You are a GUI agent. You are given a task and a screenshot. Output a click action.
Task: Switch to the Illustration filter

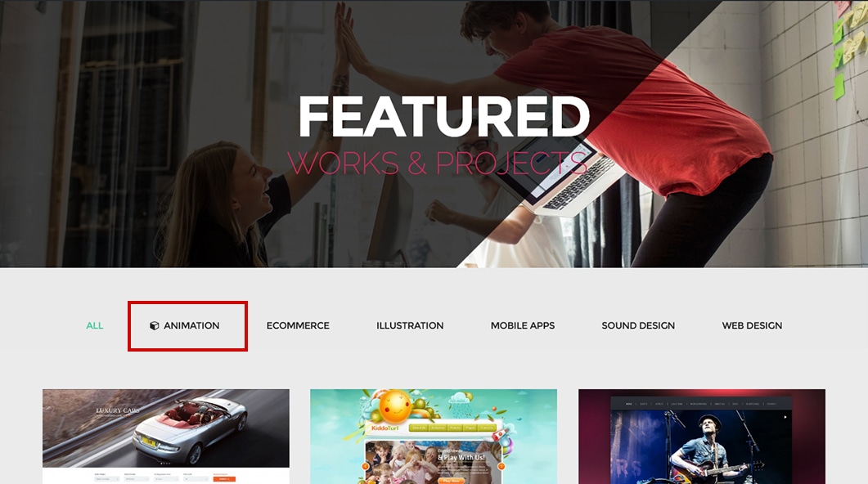coord(410,326)
